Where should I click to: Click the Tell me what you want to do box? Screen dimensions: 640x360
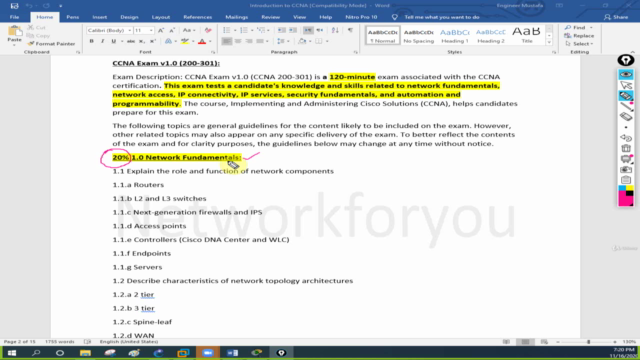442,17
